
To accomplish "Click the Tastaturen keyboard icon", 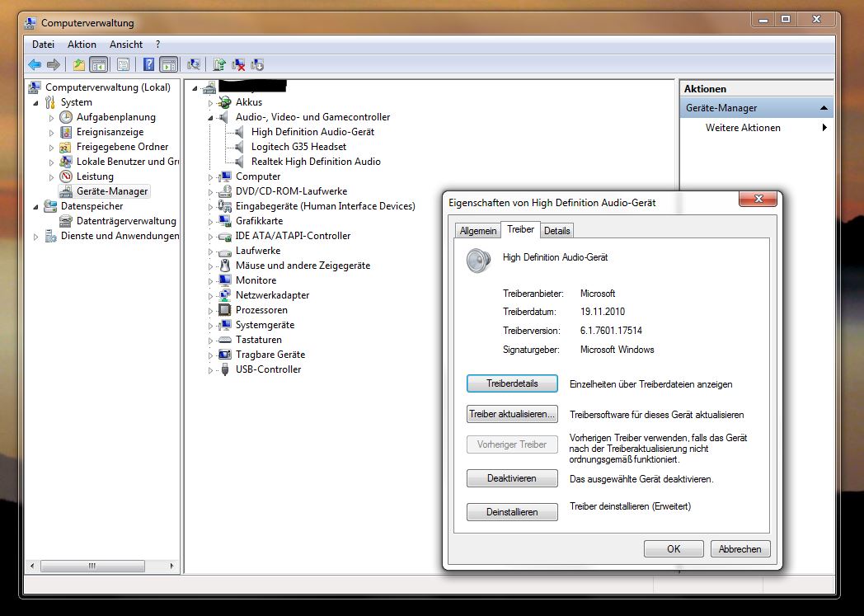I will (224, 340).
